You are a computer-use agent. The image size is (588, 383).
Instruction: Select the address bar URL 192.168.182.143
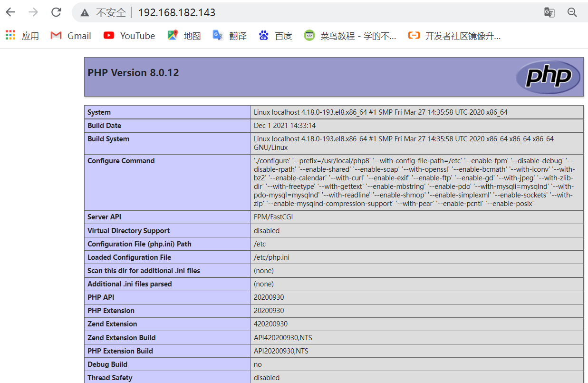tap(176, 13)
